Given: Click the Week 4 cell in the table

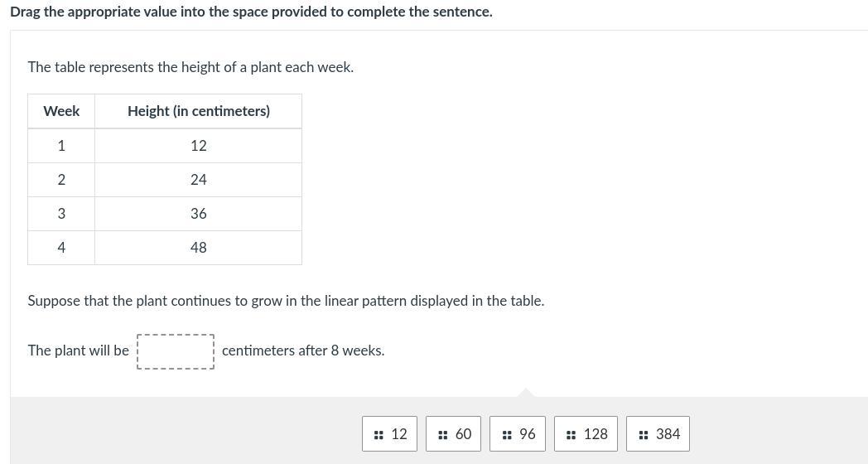Looking at the screenshot, I should click(x=61, y=248).
